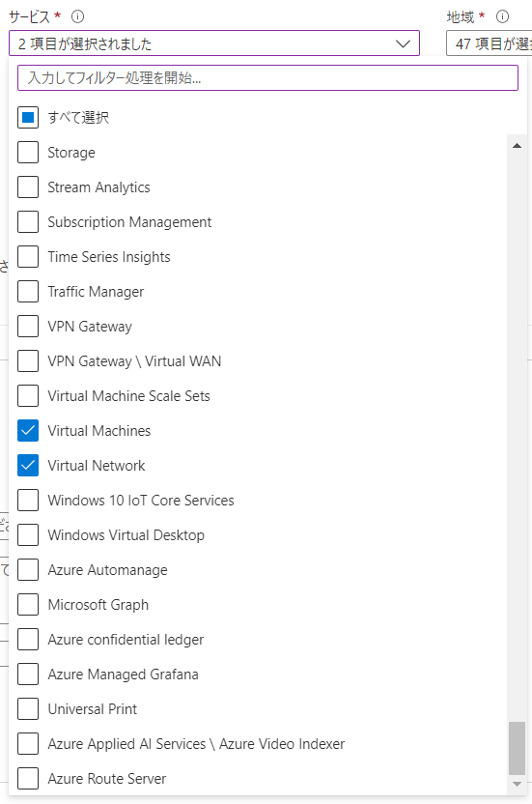Click the scrollbar up arrow in list
Viewport: 532px width, 804px height.
(x=517, y=146)
